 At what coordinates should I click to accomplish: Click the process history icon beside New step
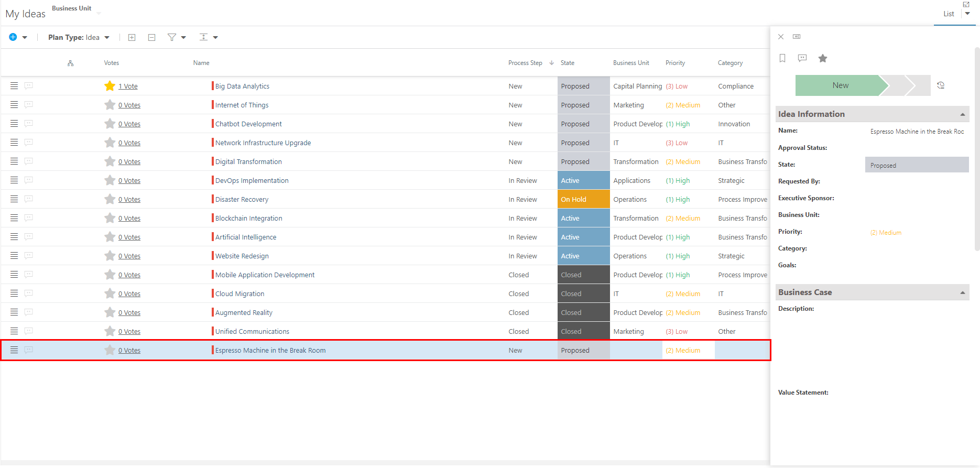coord(941,85)
